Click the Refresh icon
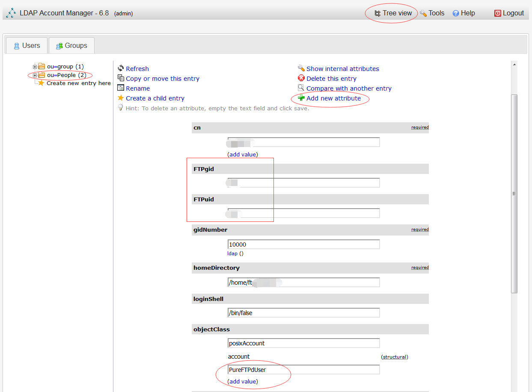Viewport: 532px width, 392px height. pos(121,68)
